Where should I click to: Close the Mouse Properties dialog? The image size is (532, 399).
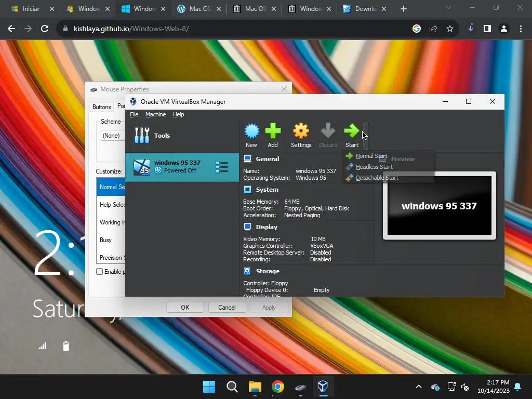[x=284, y=89]
